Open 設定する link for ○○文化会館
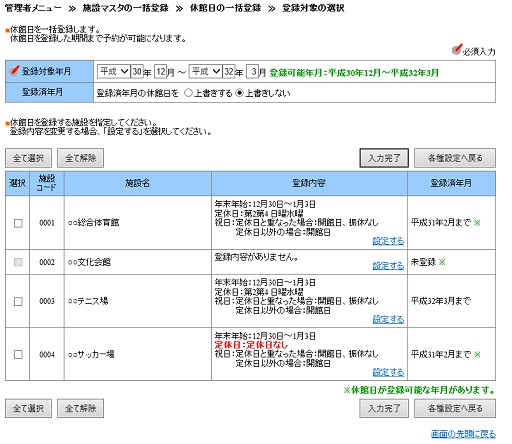 point(388,266)
